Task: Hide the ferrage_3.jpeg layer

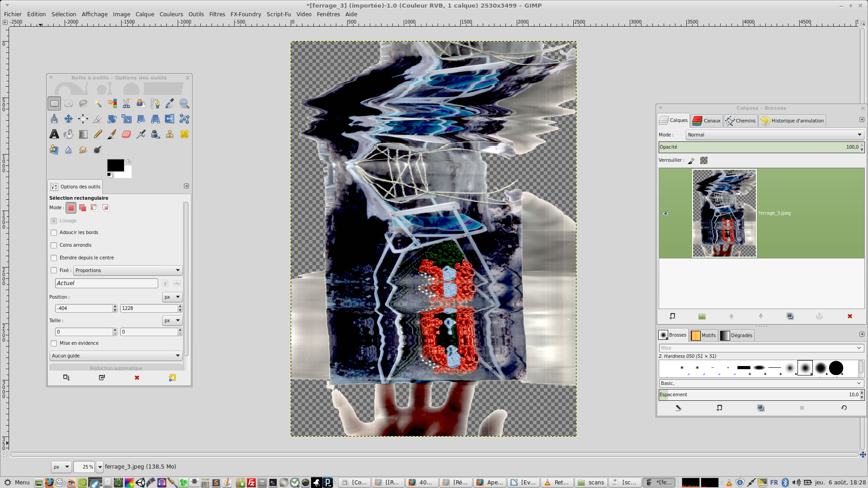Action: point(665,213)
